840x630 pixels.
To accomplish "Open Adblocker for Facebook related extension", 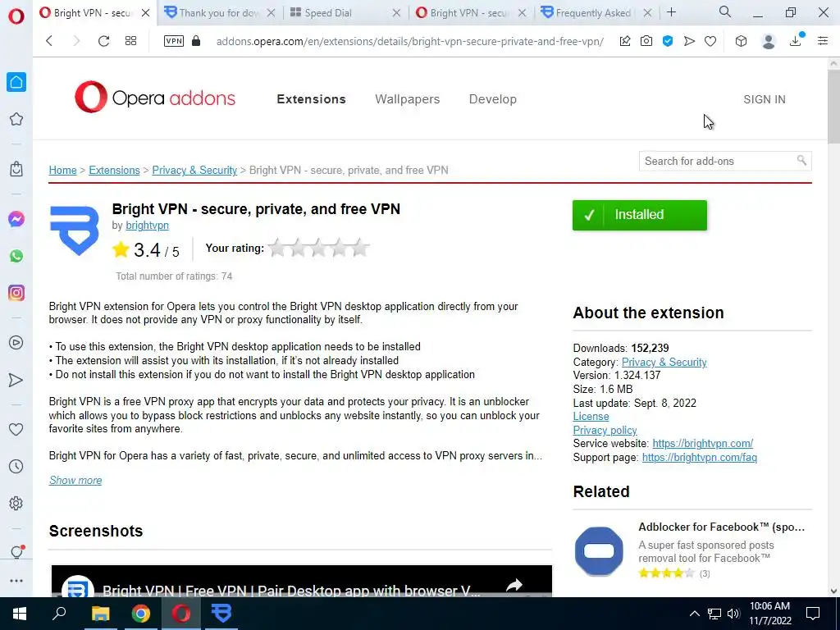I will click(721, 527).
